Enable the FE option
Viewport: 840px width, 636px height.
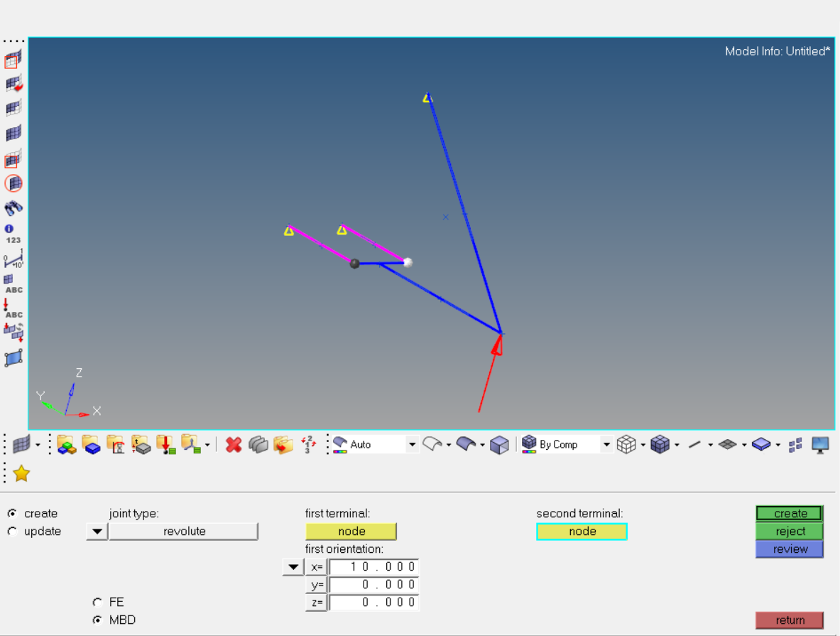click(97, 602)
